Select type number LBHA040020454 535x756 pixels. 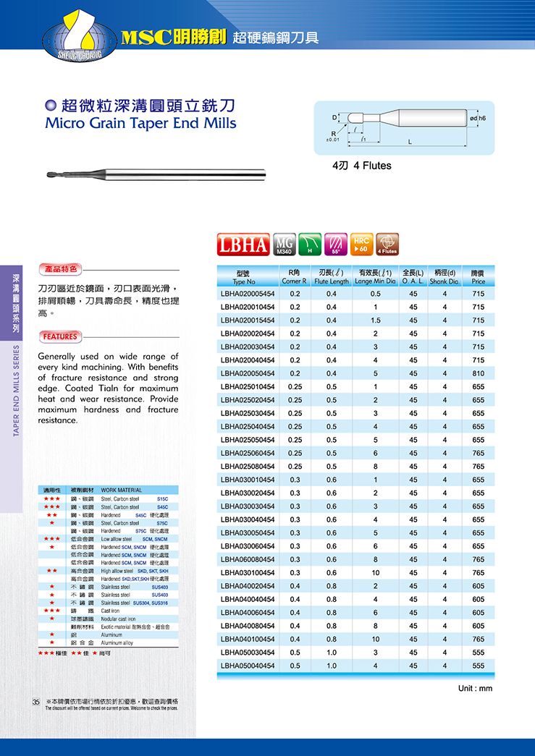248,586
